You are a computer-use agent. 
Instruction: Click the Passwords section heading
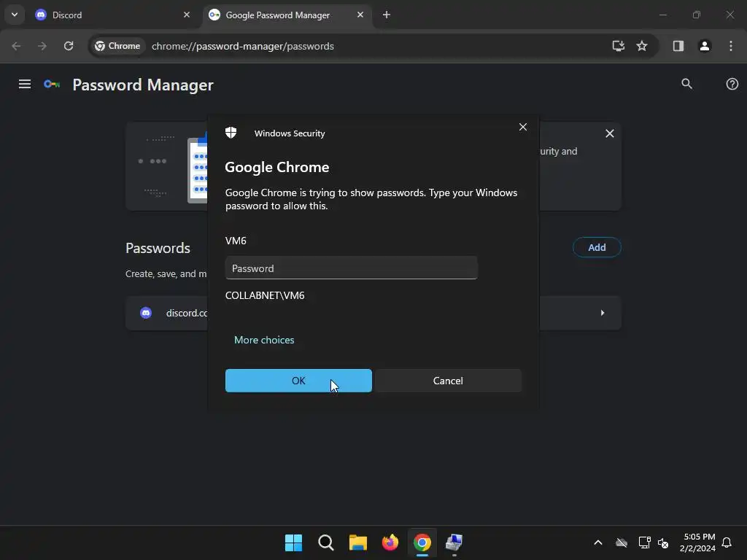pyautogui.click(x=158, y=248)
